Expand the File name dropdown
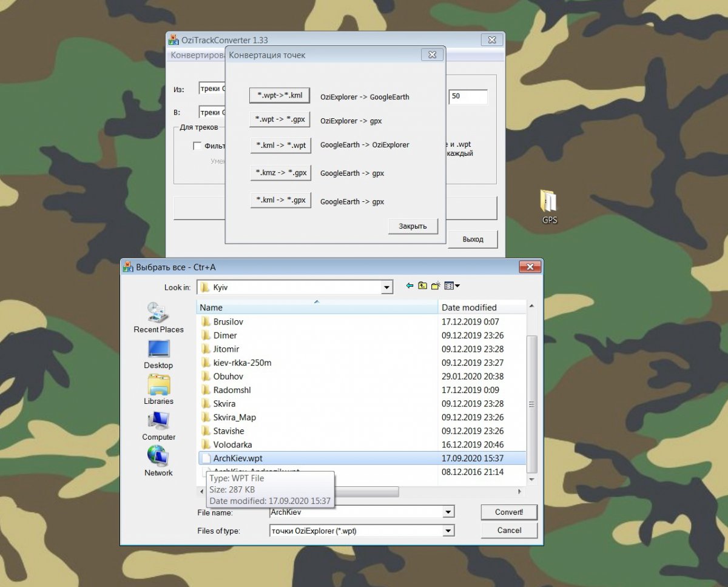 point(448,512)
